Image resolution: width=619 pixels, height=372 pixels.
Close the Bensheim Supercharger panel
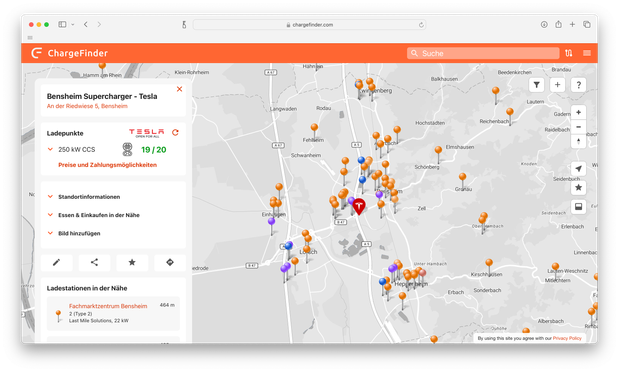click(x=179, y=89)
